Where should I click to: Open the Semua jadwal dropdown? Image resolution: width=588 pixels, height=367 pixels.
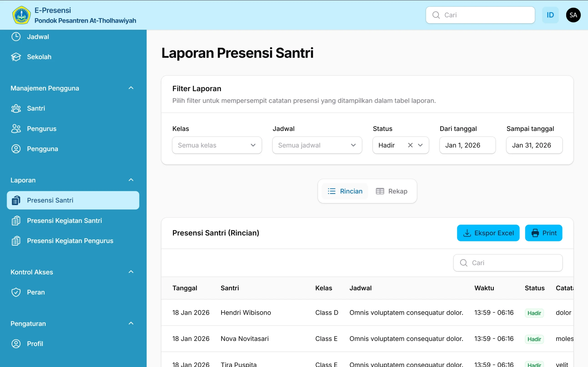317,145
